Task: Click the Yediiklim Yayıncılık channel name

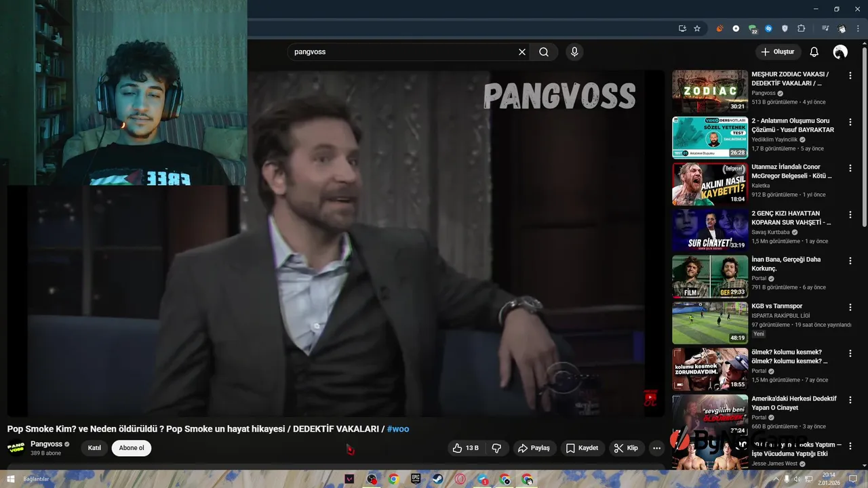Action: (774, 140)
